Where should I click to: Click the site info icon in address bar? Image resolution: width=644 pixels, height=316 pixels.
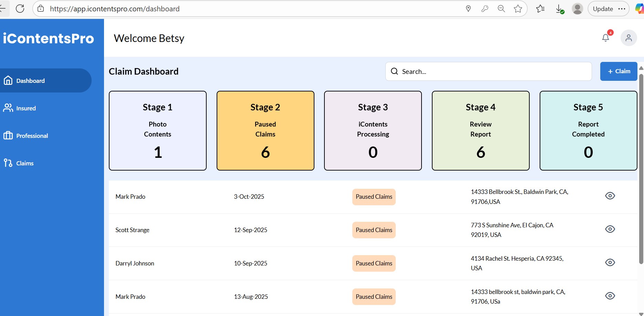coord(40,9)
